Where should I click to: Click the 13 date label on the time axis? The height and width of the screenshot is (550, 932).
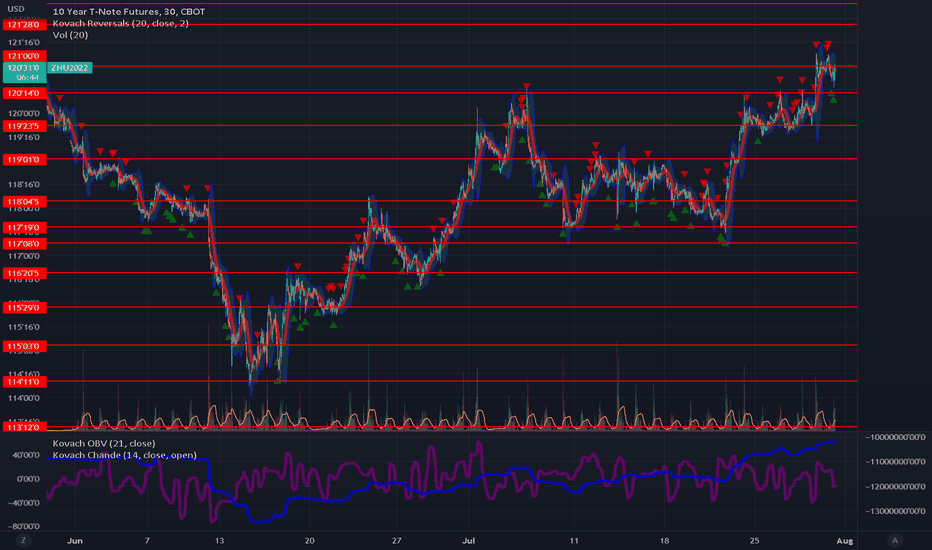tap(219, 540)
